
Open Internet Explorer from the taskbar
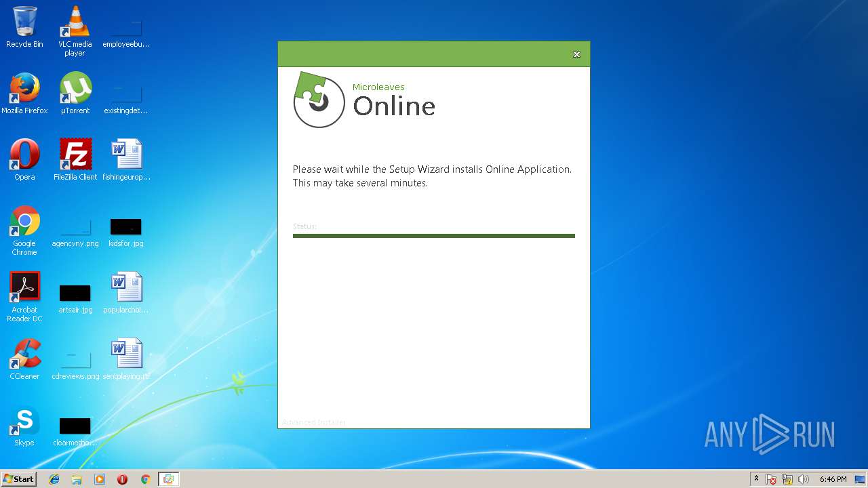tap(54, 479)
